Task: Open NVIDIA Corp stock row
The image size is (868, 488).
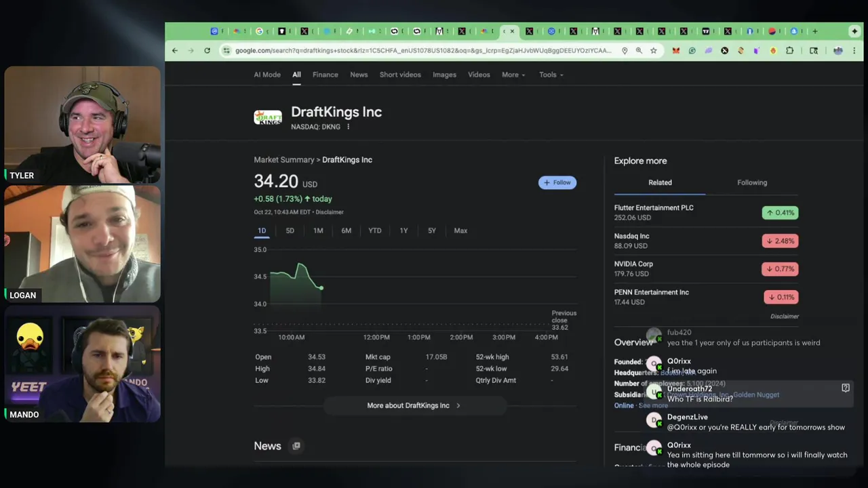Action: tap(706, 268)
